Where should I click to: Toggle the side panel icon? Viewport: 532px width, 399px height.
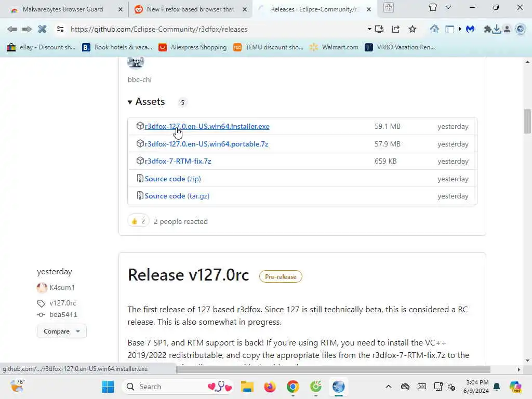[449, 29]
